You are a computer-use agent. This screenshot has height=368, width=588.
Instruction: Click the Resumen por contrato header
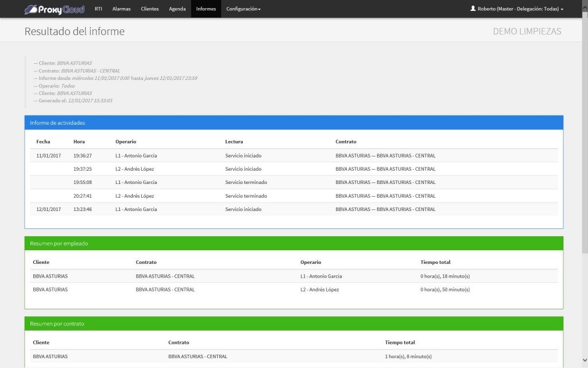pyautogui.click(x=294, y=324)
